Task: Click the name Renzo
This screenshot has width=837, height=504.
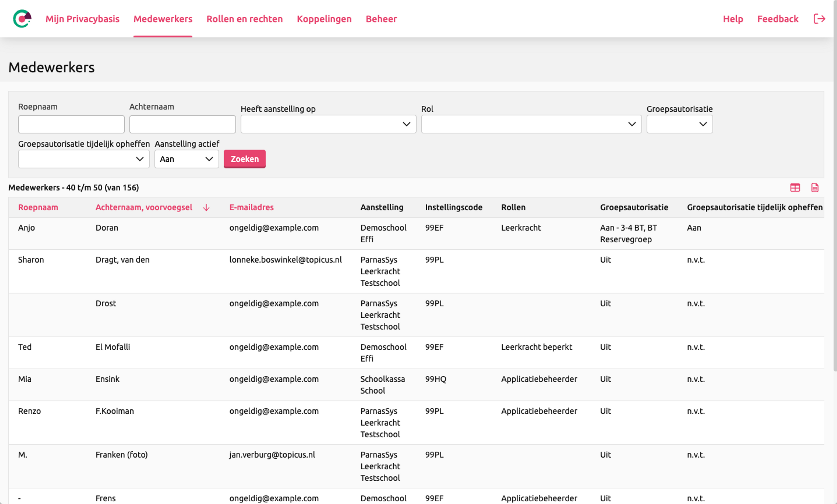Action: (30, 411)
